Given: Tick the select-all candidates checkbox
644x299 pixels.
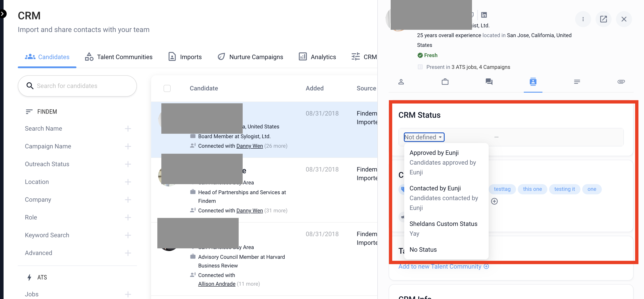Looking at the screenshot, I should coord(167,88).
